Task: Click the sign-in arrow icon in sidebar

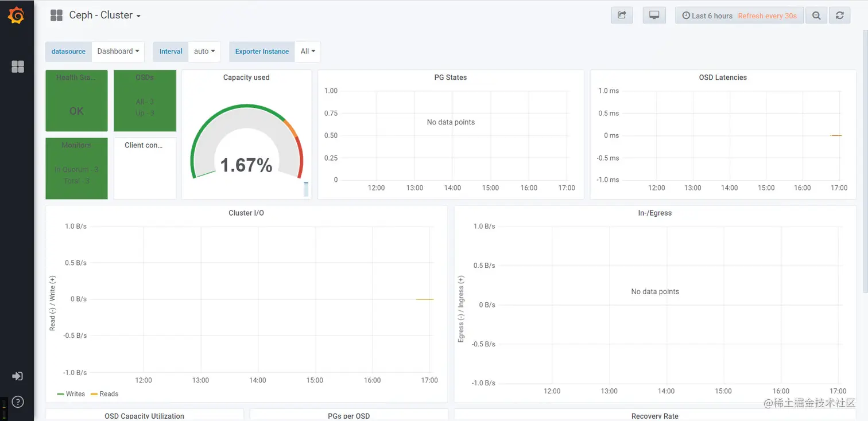Action: tap(17, 376)
